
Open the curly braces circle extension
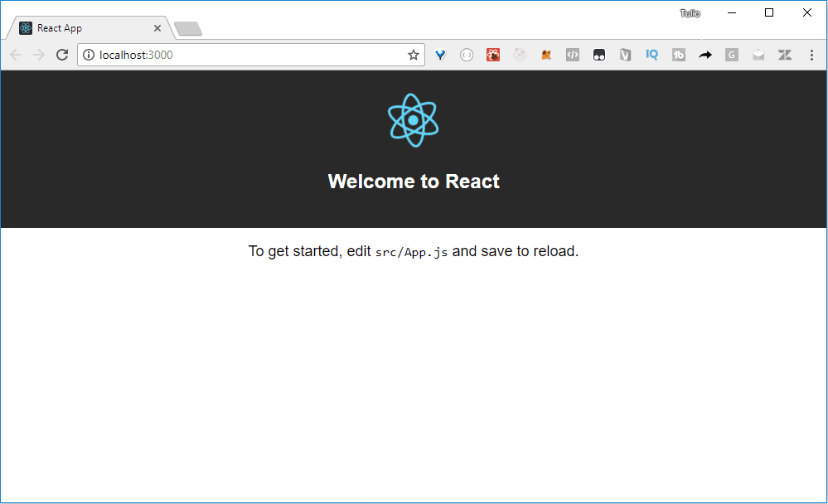click(467, 55)
